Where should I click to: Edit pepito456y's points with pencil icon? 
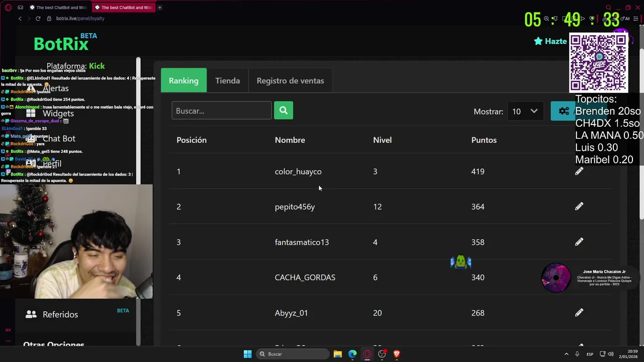579,207
